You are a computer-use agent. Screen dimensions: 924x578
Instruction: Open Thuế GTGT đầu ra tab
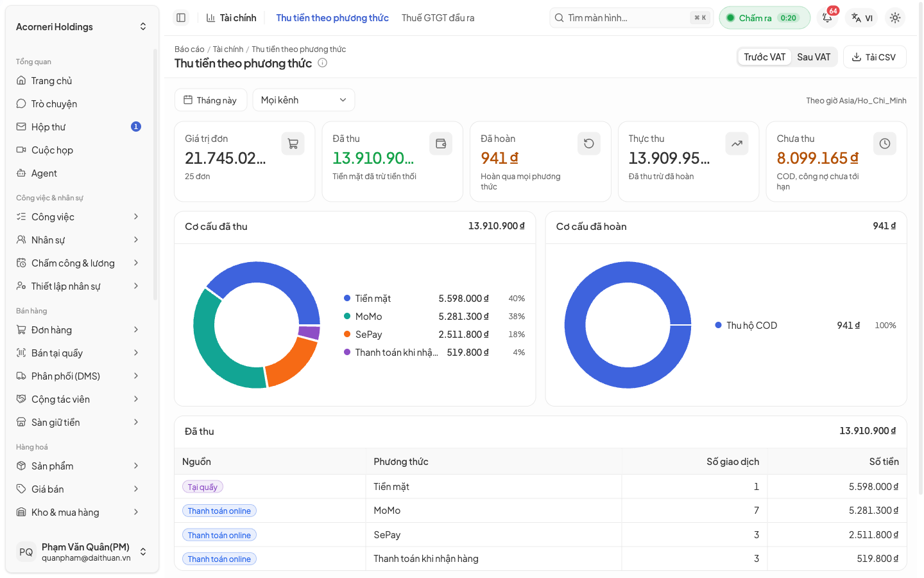(x=438, y=18)
